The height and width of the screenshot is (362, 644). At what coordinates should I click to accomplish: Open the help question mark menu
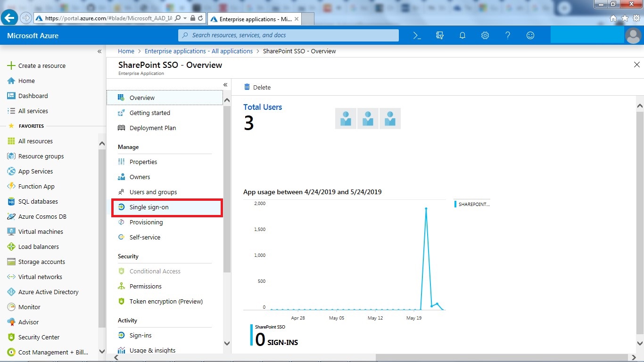click(x=507, y=35)
